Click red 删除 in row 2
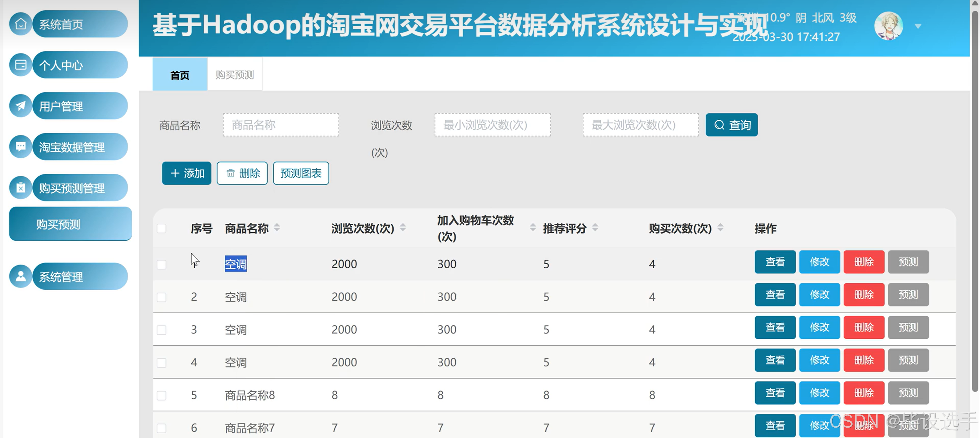This screenshot has height=438, width=980. (x=864, y=294)
